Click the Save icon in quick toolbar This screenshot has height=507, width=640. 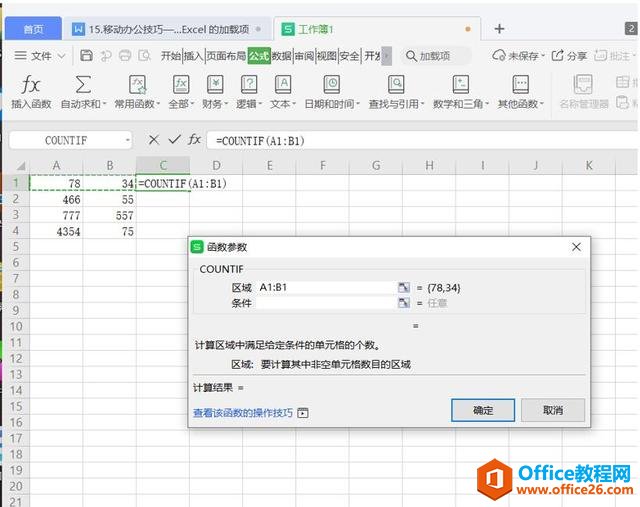[86, 56]
